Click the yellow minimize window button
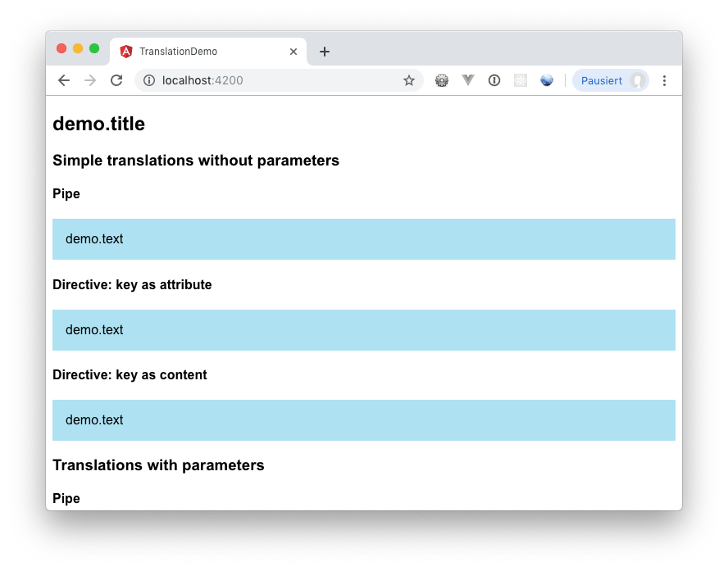Viewport: 728px width, 571px height. (x=78, y=48)
